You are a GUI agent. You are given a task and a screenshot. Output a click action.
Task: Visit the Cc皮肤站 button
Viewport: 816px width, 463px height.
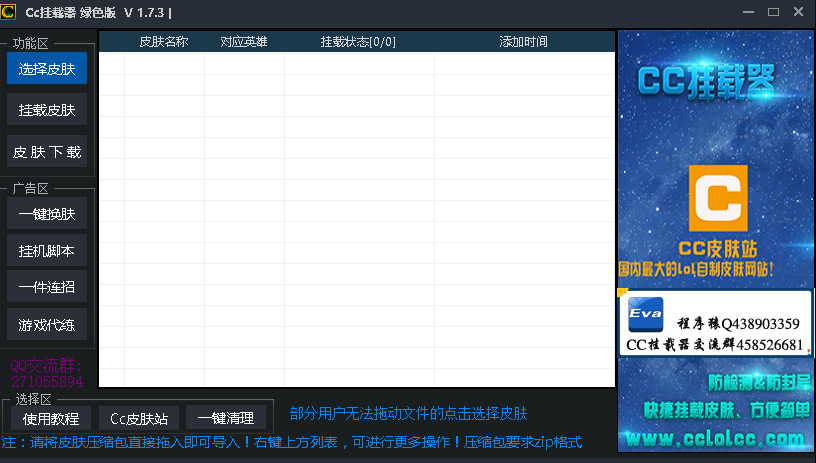click(139, 418)
